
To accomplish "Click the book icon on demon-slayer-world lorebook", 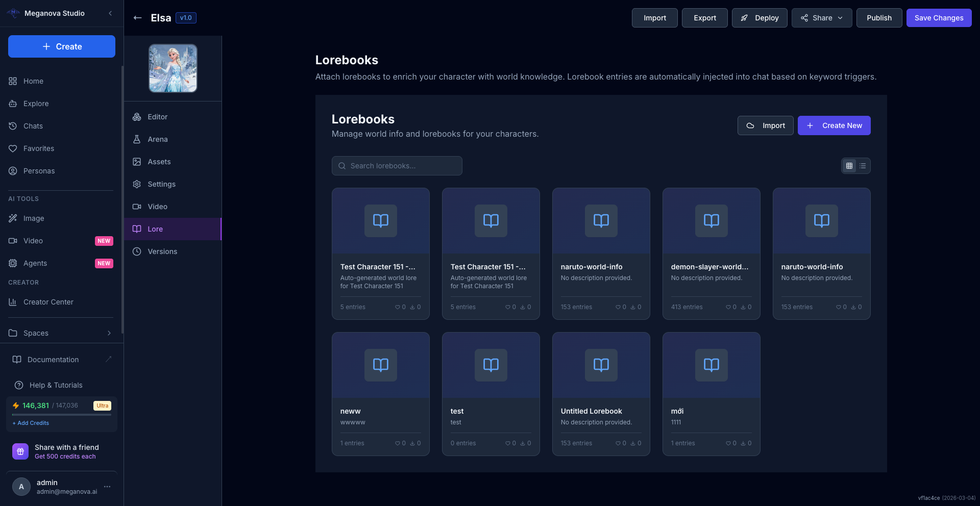I will pyautogui.click(x=711, y=221).
